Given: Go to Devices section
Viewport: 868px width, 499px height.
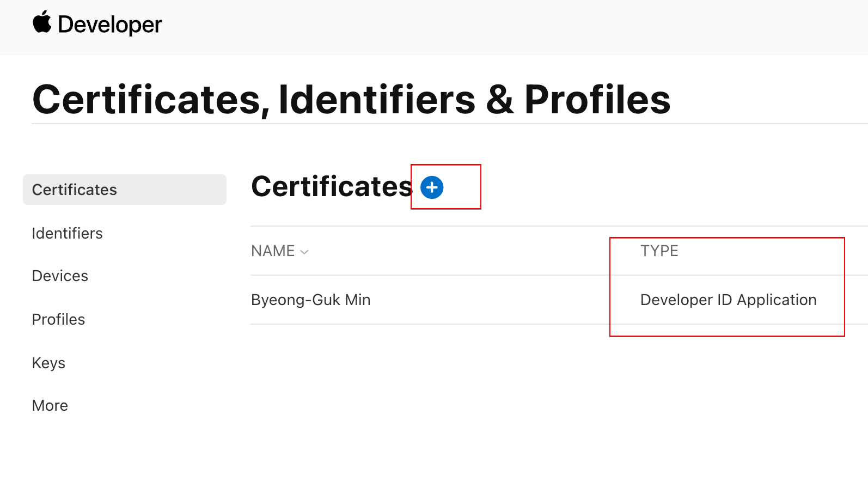Looking at the screenshot, I should (60, 276).
